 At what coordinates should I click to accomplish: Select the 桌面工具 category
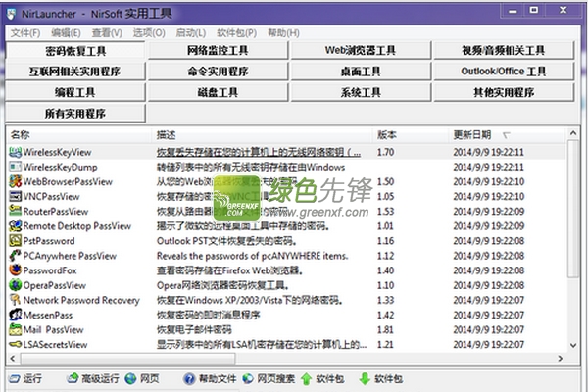[x=361, y=72]
